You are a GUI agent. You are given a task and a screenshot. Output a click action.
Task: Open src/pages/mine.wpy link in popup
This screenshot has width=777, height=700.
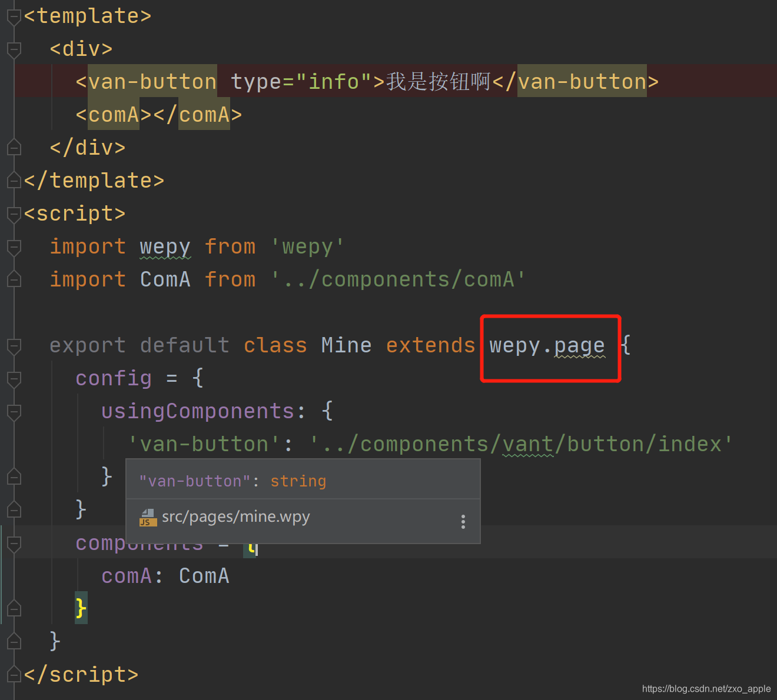click(x=235, y=517)
